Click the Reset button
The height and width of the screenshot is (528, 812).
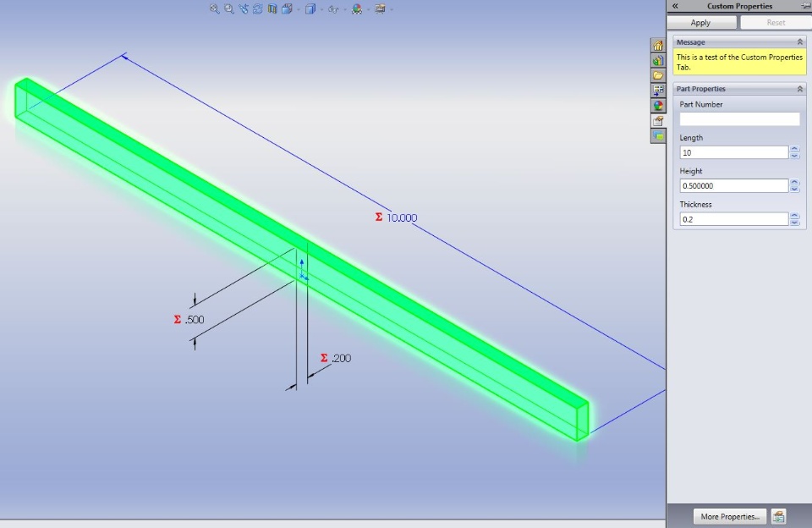(x=776, y=23)
